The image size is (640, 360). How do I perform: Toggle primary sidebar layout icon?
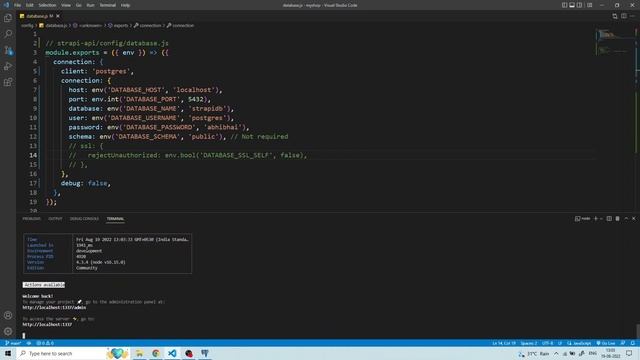(x=564, y=5)
